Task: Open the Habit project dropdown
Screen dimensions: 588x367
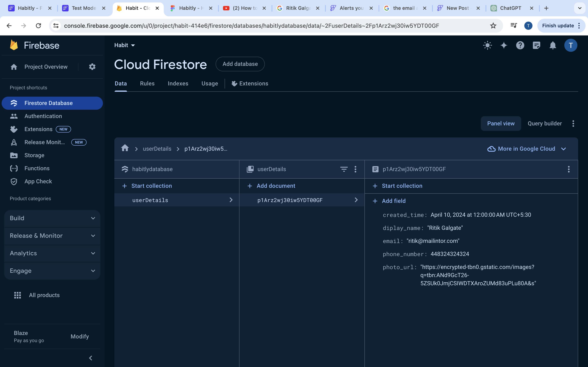Action: (125, 45)
